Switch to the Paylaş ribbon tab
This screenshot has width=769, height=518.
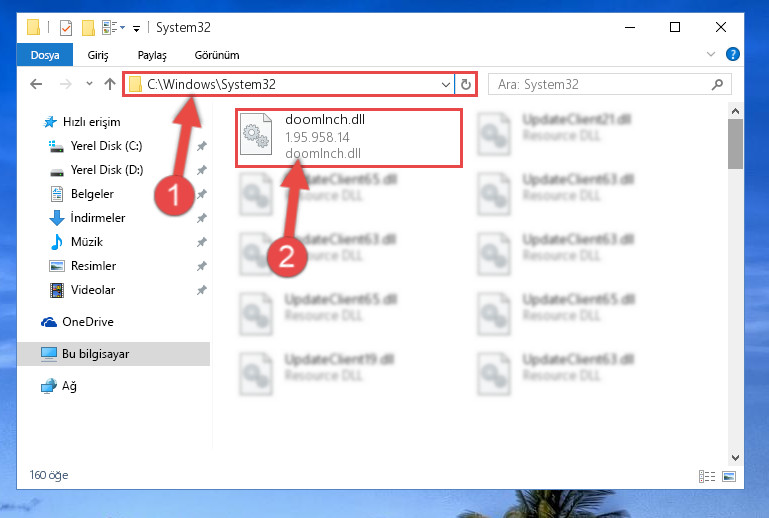point(152,55)
